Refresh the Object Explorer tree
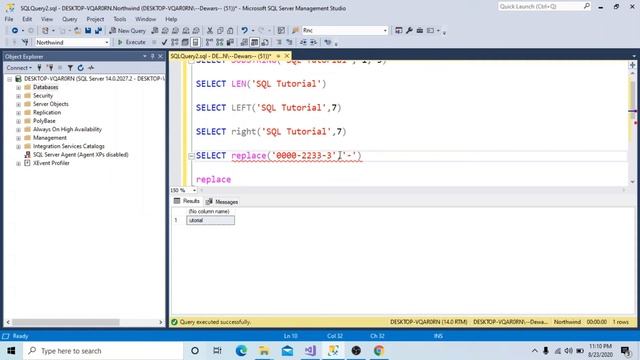This screenshot has height=360, width=640. (80, 68)
